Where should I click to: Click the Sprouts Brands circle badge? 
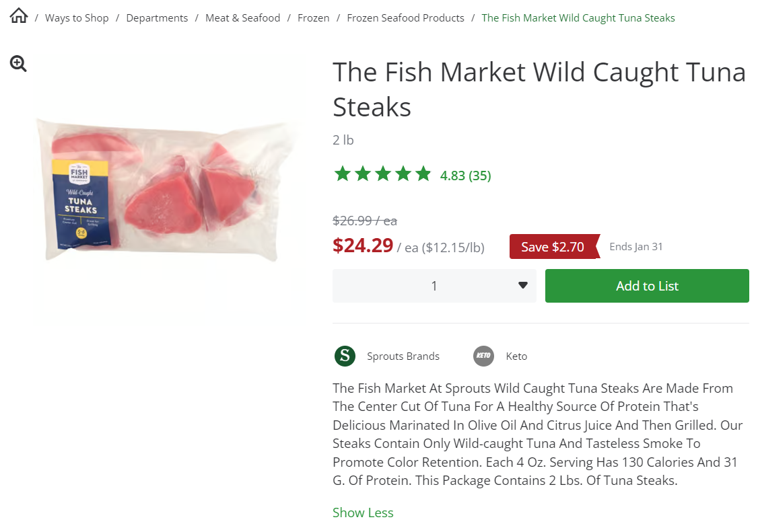pyautogui.click(x=345, y=356)
